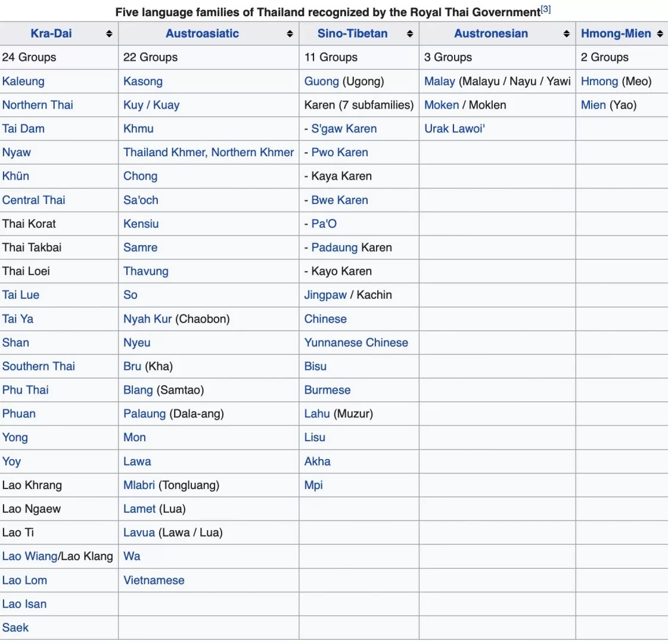Open the Hmong-Mien header link

coord(616,33)
